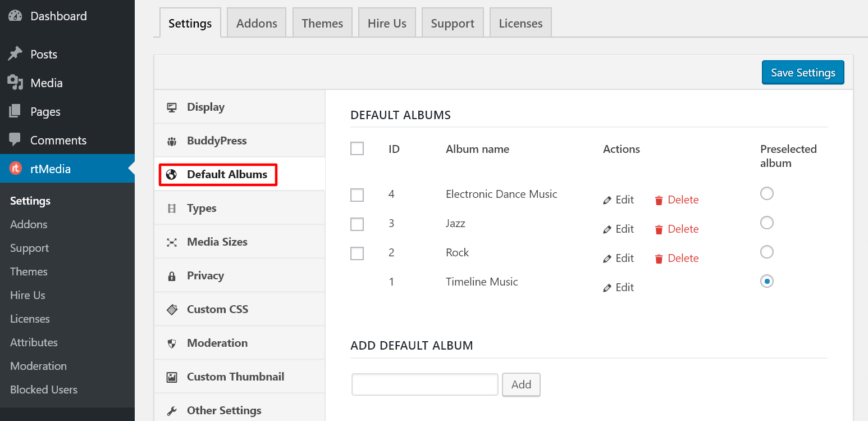Check the box beside the Jazz album

coord(357,224)
